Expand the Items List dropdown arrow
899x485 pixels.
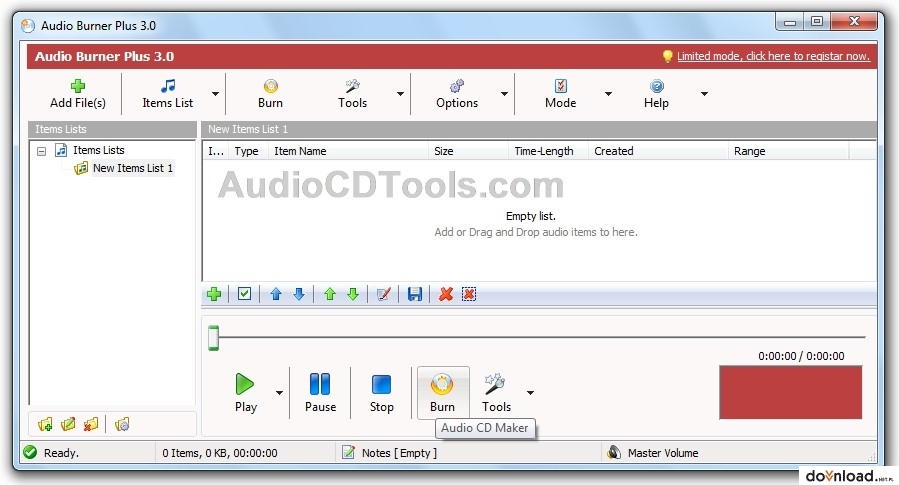215,94
